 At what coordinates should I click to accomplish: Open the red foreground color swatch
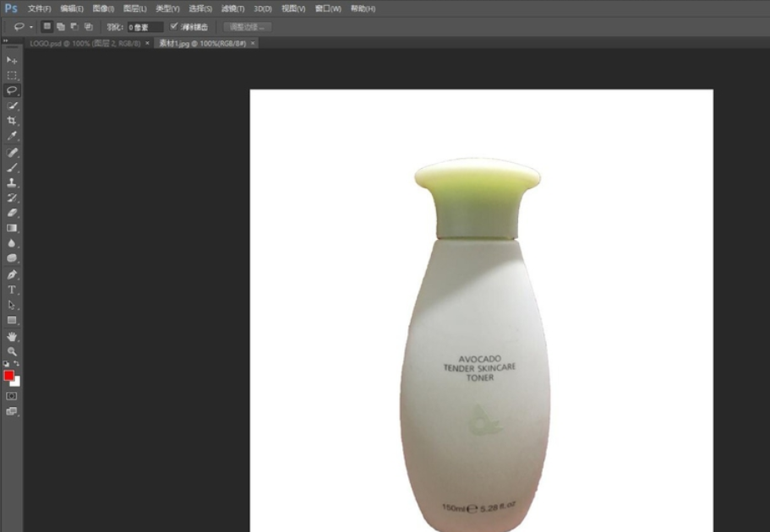(8, 376)
